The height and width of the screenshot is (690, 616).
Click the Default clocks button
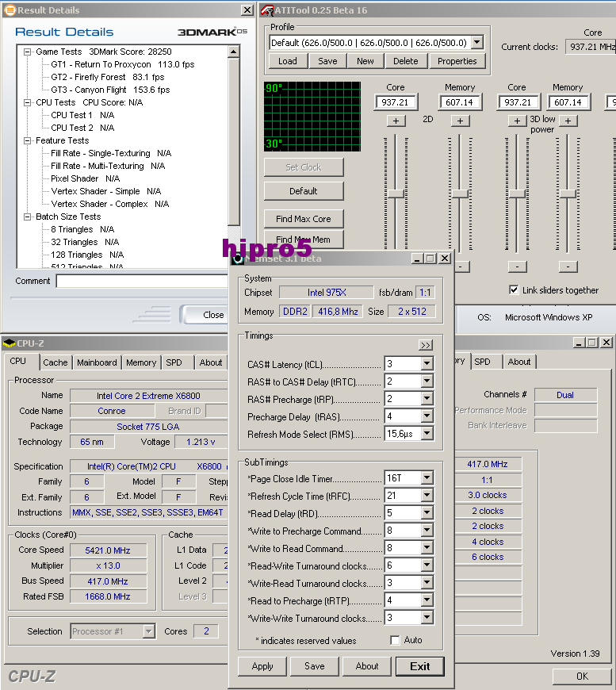tap(304, 191)
